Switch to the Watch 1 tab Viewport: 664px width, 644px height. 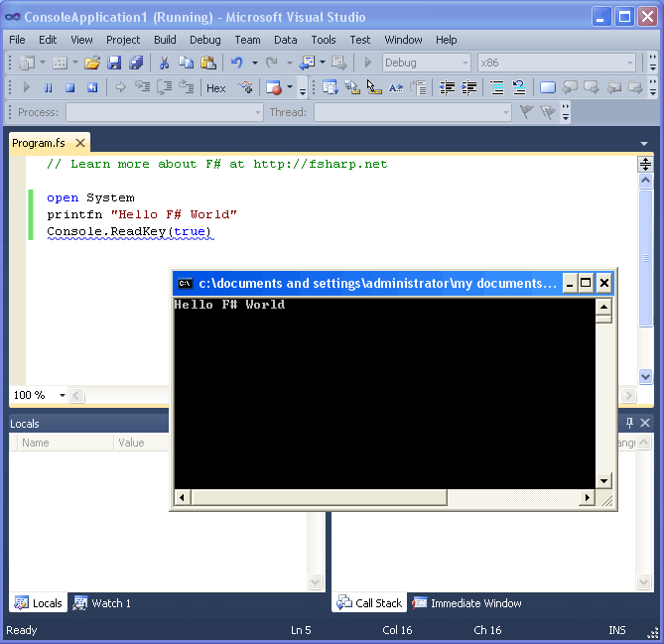pos(101,603)
